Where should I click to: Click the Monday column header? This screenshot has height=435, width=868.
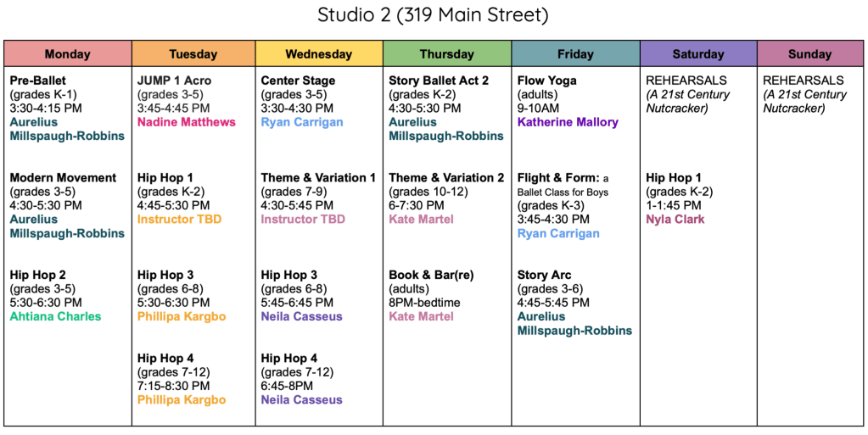(68, 53)
